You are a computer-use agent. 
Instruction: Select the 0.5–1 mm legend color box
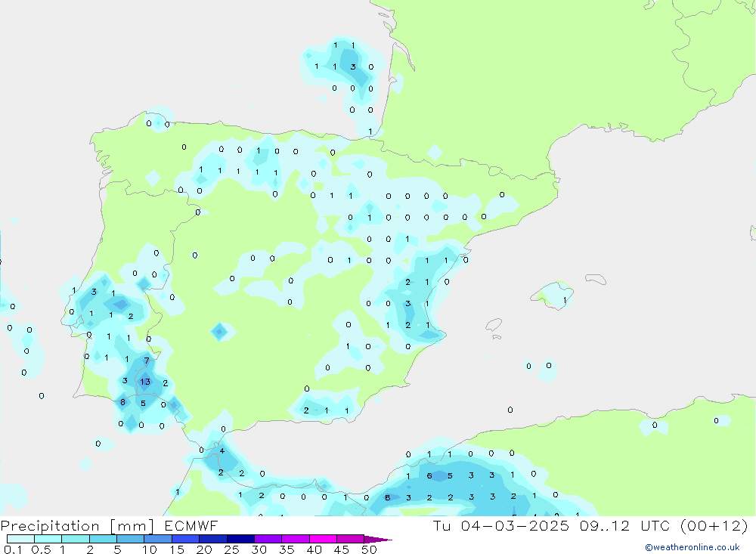point(48,539)
